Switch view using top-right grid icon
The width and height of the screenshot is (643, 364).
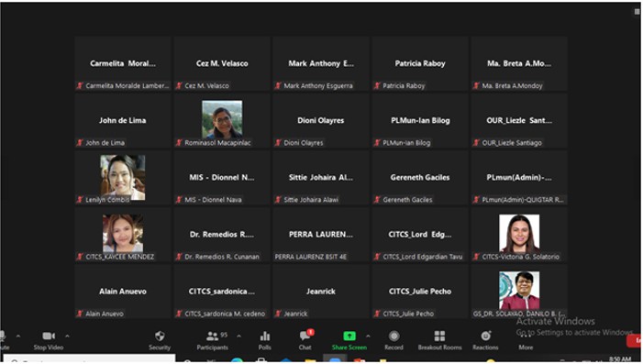pyautogui.click(x=637, y=12)
